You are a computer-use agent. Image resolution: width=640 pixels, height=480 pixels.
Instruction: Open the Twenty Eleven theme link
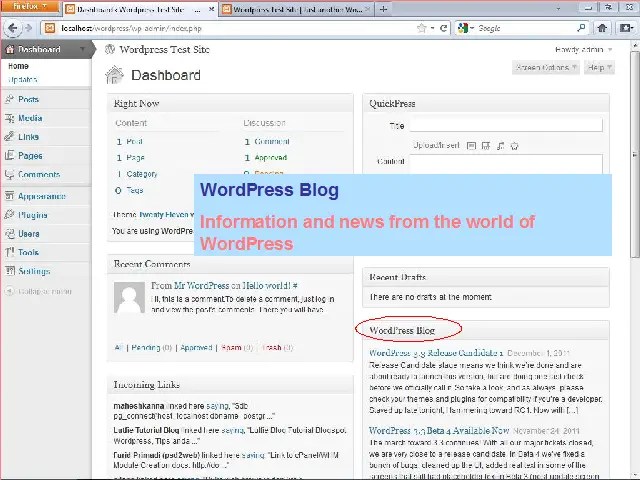[164, 214]
